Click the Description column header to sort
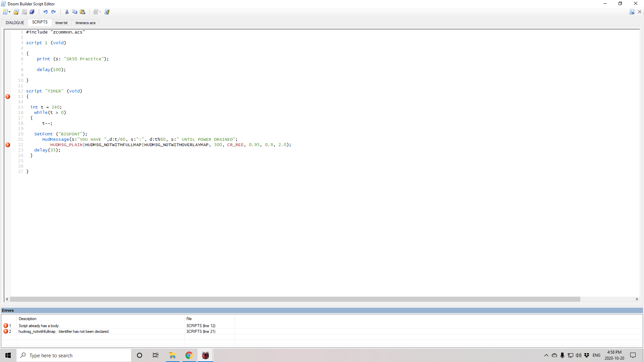 coord(28,319)
